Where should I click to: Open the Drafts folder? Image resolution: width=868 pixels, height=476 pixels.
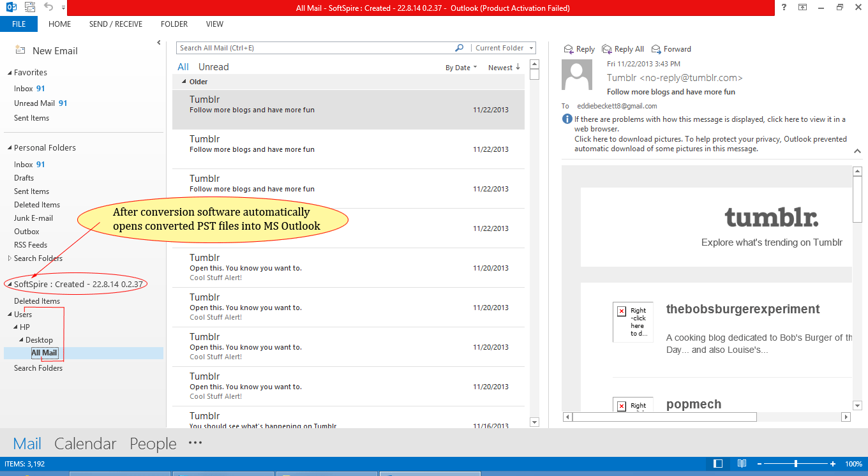pos(24,178)
